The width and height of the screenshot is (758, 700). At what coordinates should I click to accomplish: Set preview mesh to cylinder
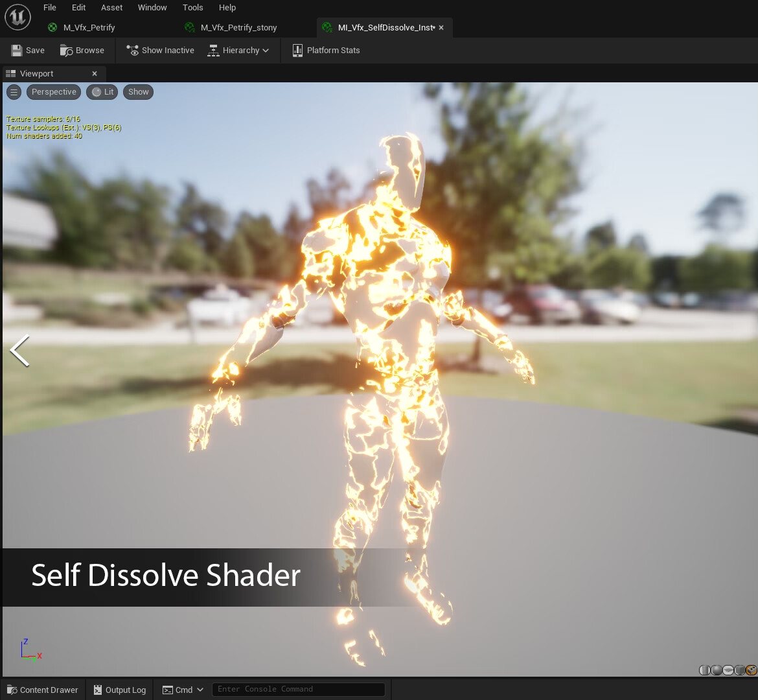705,670
